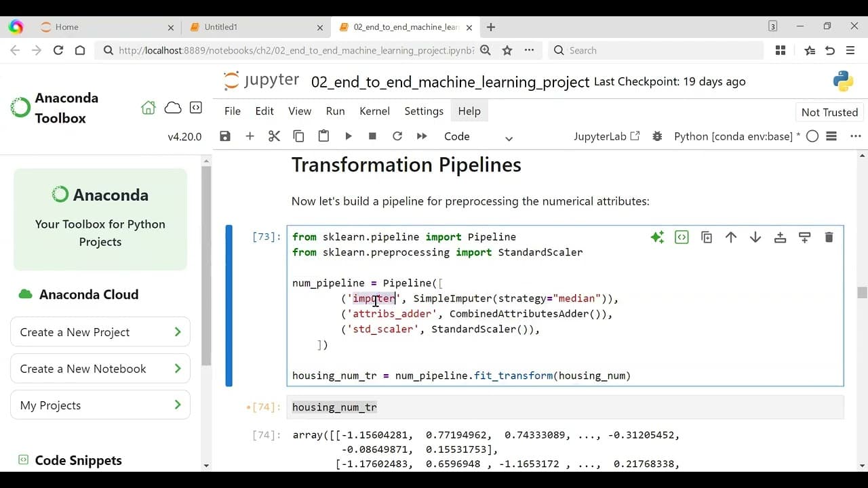Paste cell using the clipboard icon
Viewport: 868px width, 488px height.
coord(323,136)
